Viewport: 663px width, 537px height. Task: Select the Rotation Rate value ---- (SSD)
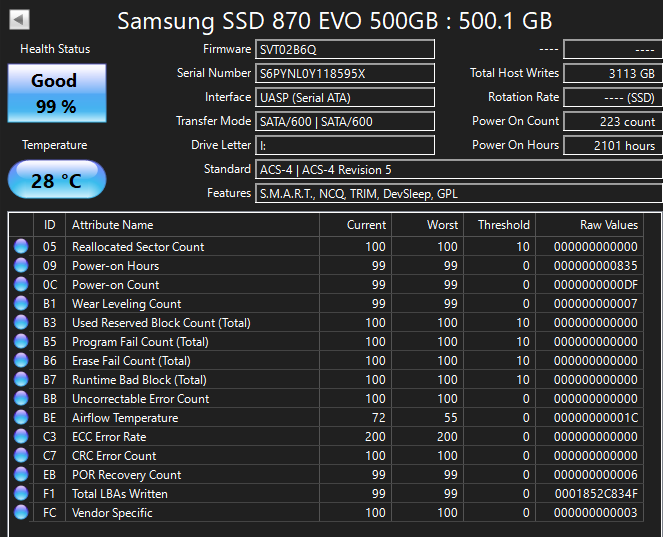point(613,98)
